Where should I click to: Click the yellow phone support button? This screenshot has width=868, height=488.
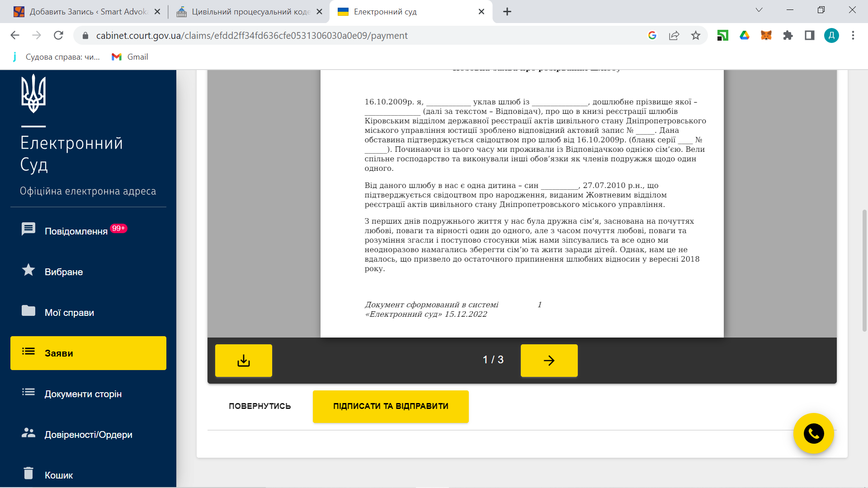click(813, 433)
